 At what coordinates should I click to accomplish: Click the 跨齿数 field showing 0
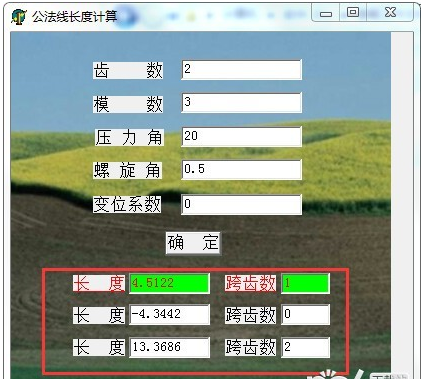pyautogui.click(x=306, y=314)
